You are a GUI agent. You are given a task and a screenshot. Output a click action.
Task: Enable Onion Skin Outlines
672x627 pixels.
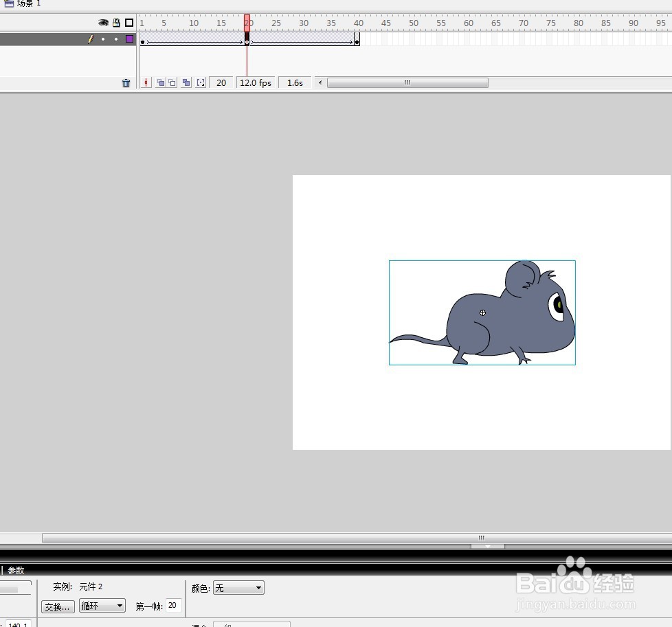[x=172, y=82]
